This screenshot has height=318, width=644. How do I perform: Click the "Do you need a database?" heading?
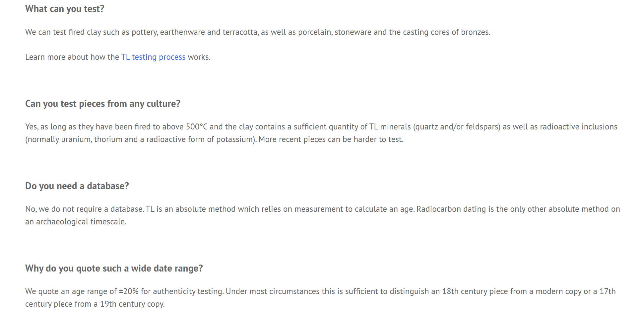[x=77, y=186]
